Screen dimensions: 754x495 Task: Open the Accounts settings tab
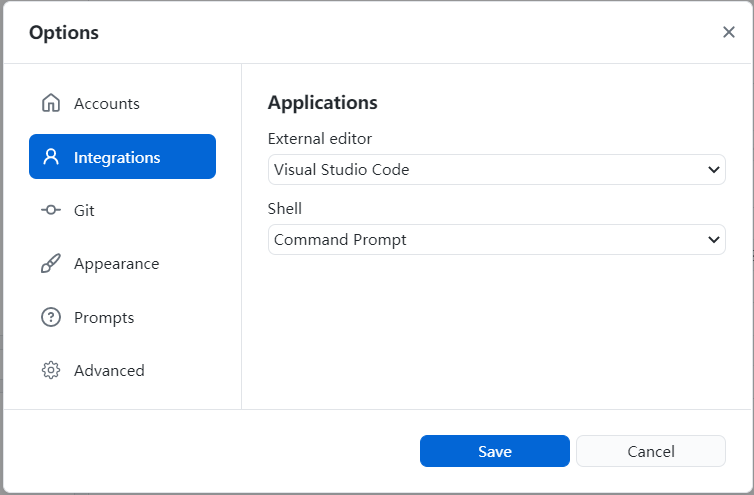pyautogui.click(x=107, y=103)
